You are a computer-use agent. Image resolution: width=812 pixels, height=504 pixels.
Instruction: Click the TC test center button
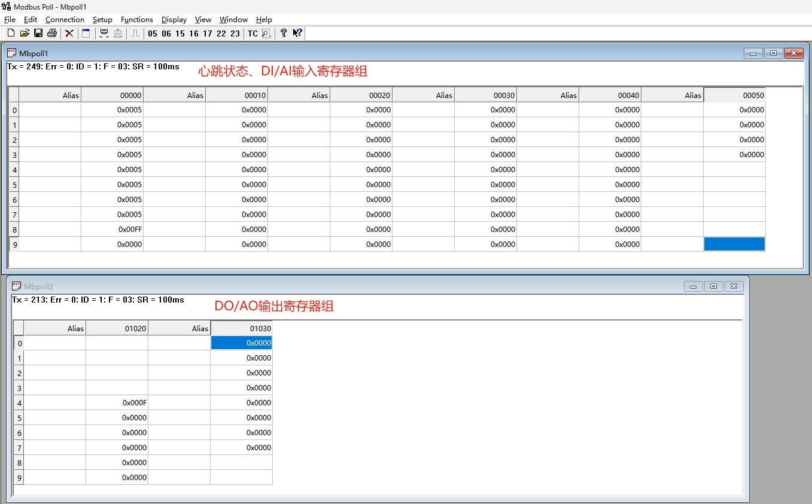[253, 33]
